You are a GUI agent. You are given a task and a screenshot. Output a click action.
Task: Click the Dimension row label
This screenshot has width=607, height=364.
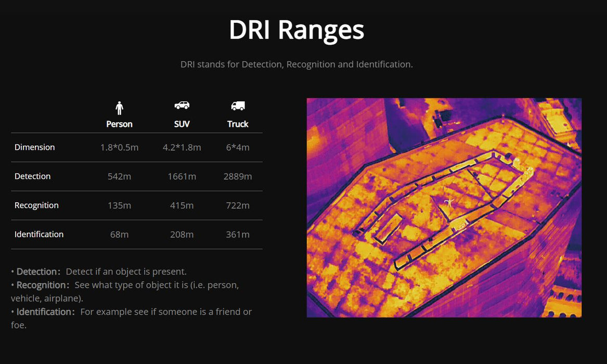(x=35, y=147)
